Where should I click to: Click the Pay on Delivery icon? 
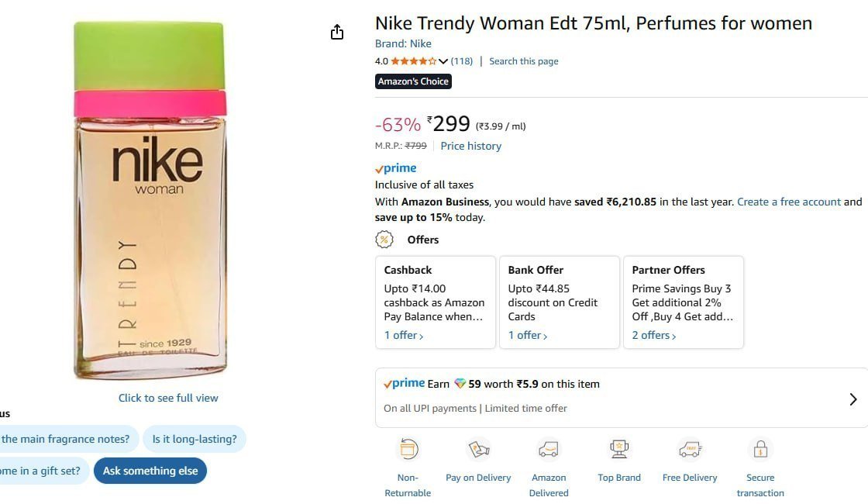[478, 449]
